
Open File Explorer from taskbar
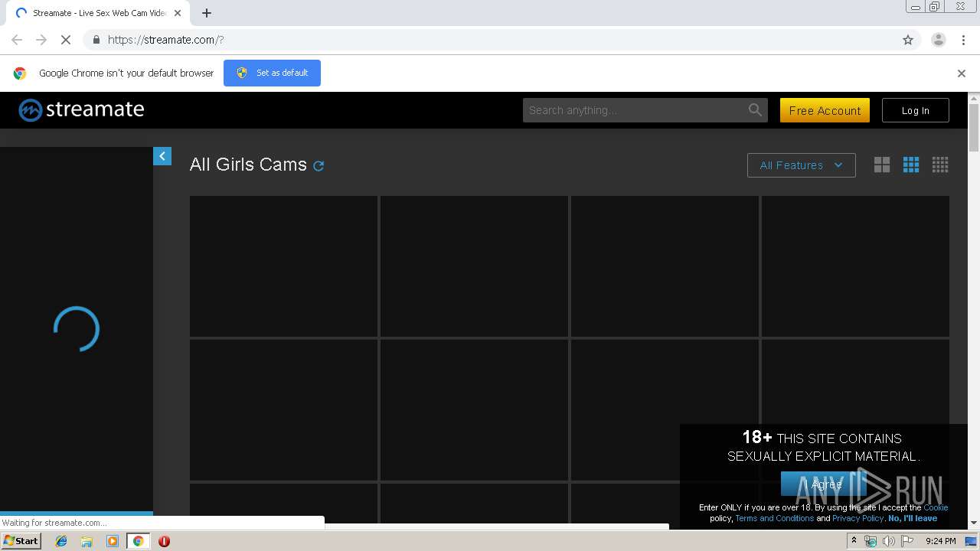(x=87, y=541)
